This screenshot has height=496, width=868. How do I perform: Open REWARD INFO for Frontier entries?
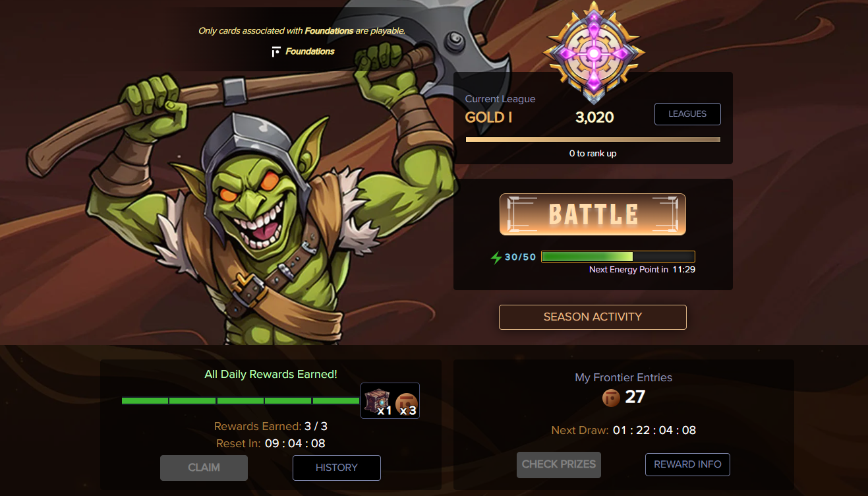point(687,464)
